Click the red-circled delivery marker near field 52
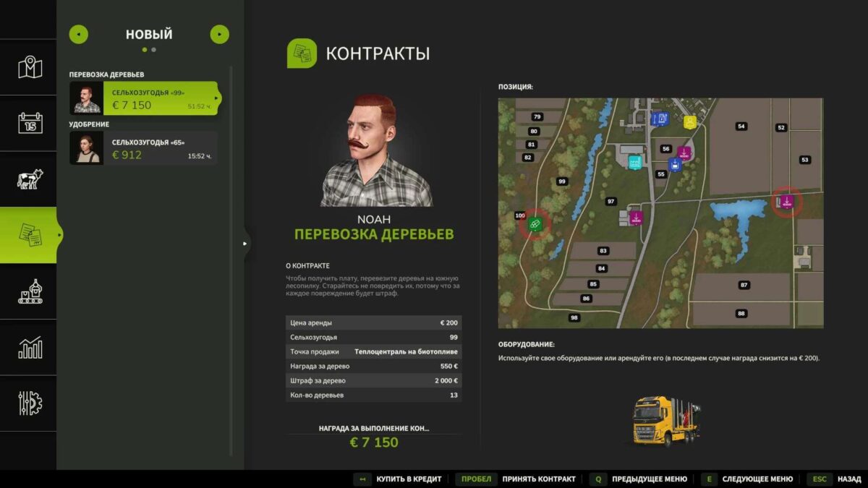This screenshot has height=488, width=868. coord(788,202)
